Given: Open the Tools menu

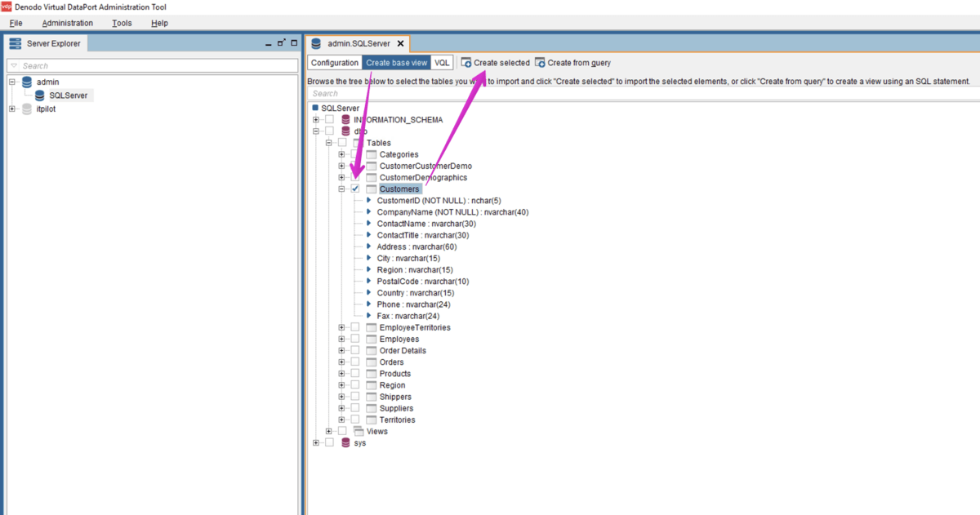Looking at the screenshot, I should click(122, 23).
